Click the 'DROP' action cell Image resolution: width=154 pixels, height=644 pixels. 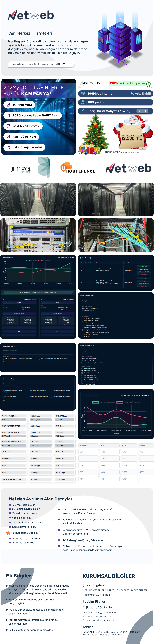click(x=129, y=458)
